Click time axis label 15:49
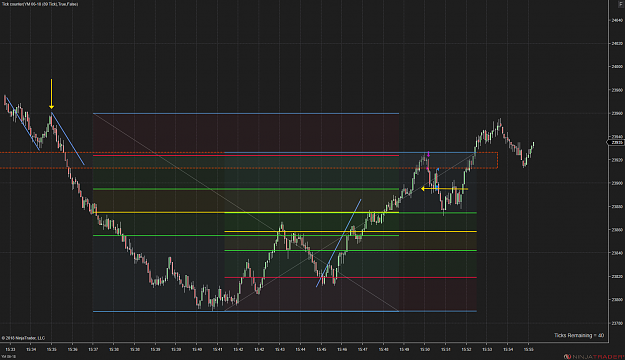 tap(404, 350)
